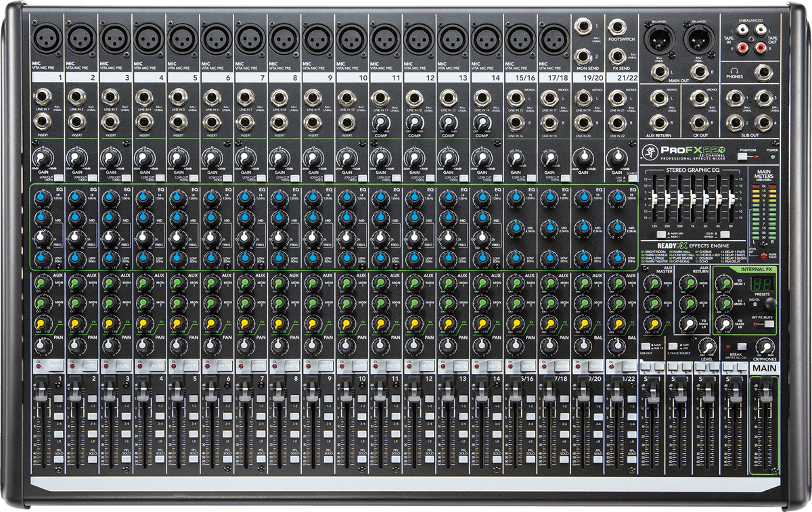Assign channel 12 to subgroup 3-4
Screen dimensions: 812x512
pyautogui.click(x=431, y=417)
